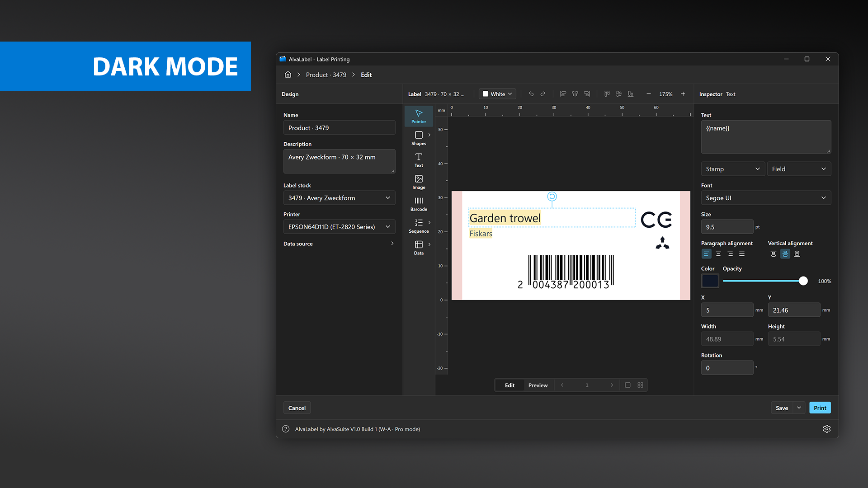Open the Sequence tool
Image resolution: width=868 pixels, height=488 pixels.
point(419,226)
